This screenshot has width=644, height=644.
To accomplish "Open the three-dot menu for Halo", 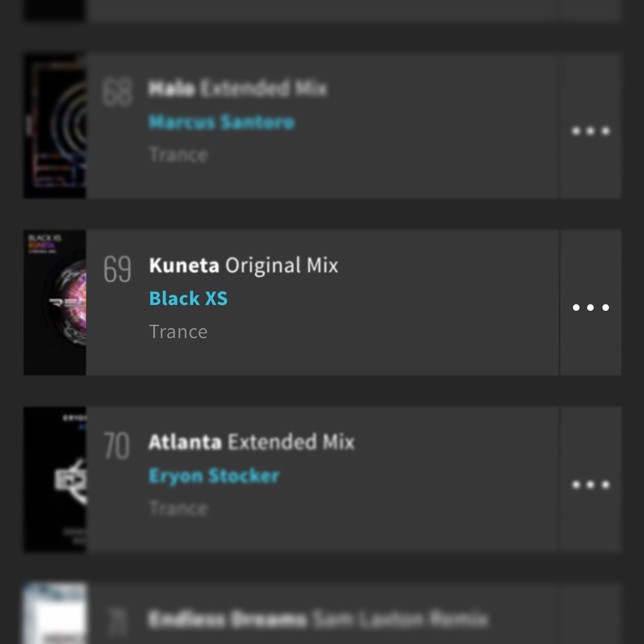I will [x=590, y=130].
